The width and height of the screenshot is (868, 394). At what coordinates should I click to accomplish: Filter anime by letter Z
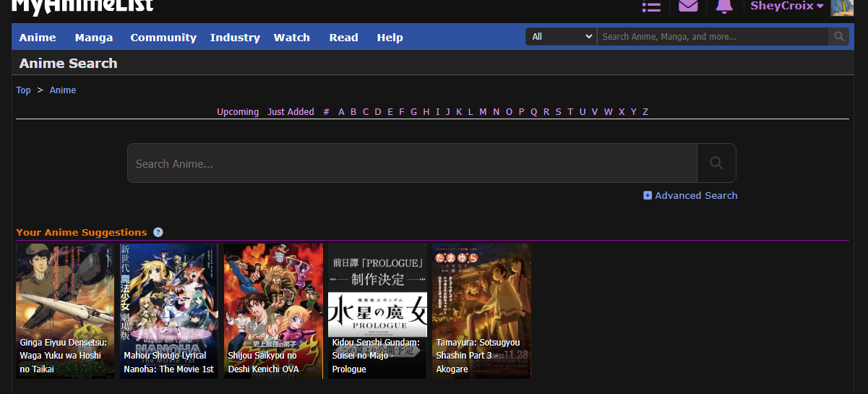[645, 112]
